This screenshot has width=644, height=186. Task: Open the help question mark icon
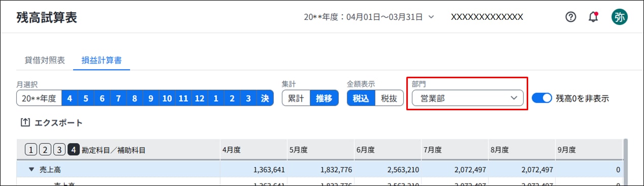coord(571,17)
